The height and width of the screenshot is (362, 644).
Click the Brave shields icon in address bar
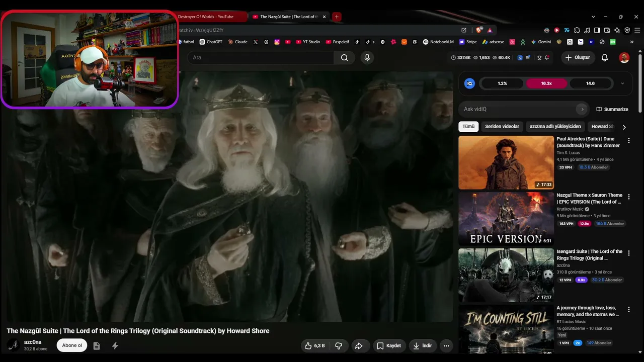click(x=478, y=30)
